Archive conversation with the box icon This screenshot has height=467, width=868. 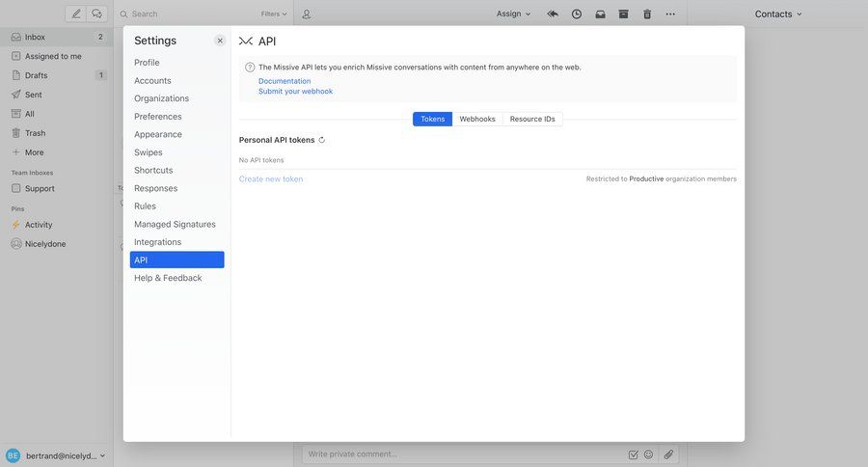tap(623, 14)
